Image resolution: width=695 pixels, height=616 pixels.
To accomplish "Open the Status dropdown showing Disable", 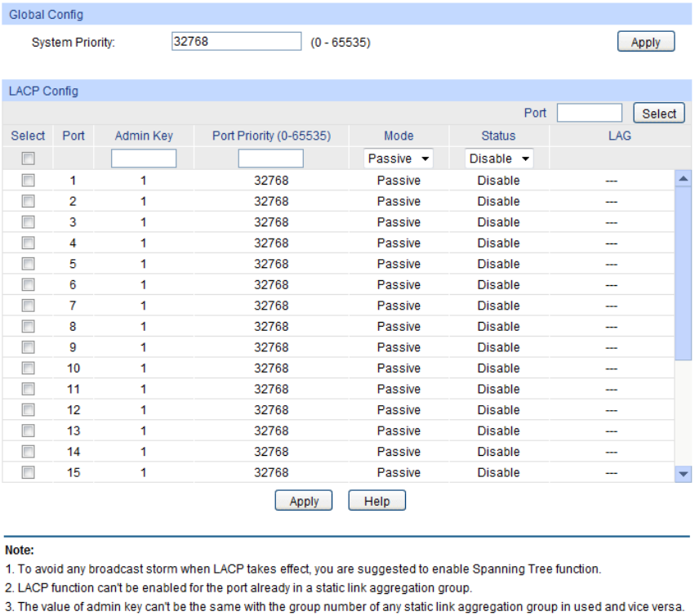I will [499, 158].
